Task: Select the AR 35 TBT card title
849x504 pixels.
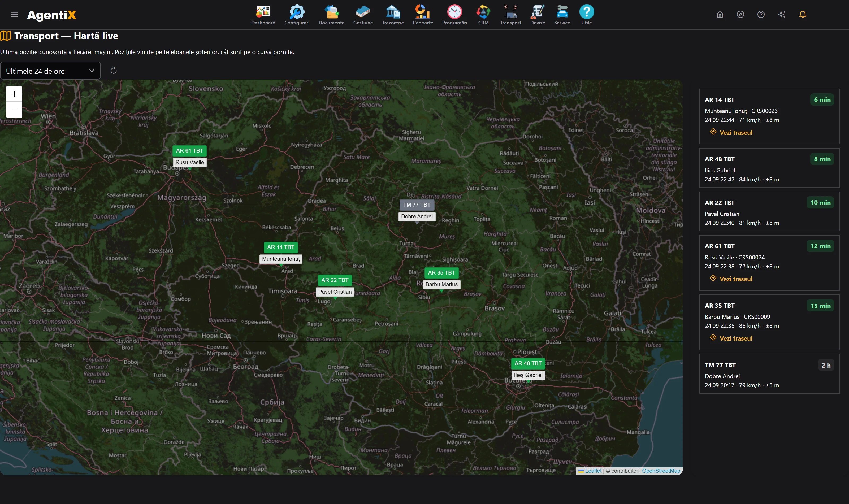Action: [x=719, y=306]
